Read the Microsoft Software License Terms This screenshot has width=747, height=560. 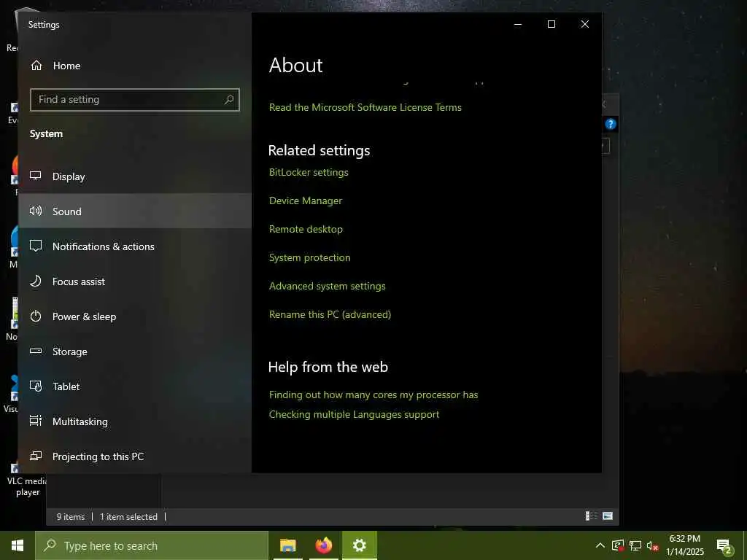coord(365,107)
